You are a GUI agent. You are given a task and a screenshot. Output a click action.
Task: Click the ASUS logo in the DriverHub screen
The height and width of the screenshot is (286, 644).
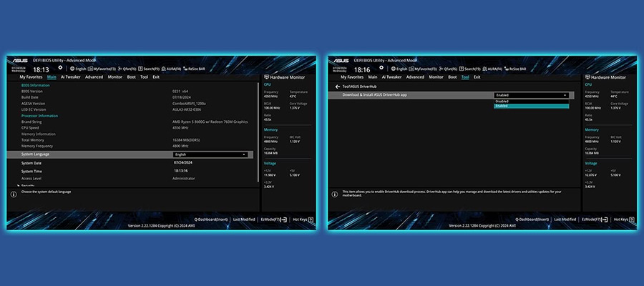click(341, 61)
